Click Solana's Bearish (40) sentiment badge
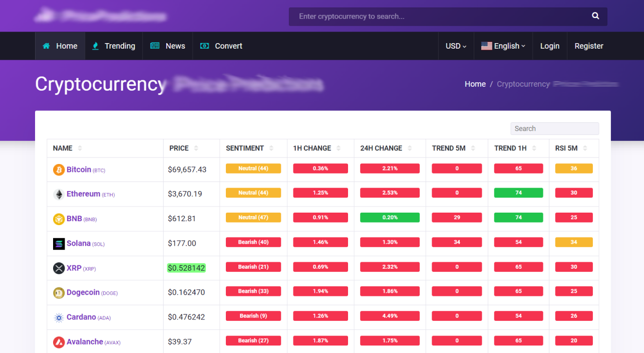 (253, 242)
